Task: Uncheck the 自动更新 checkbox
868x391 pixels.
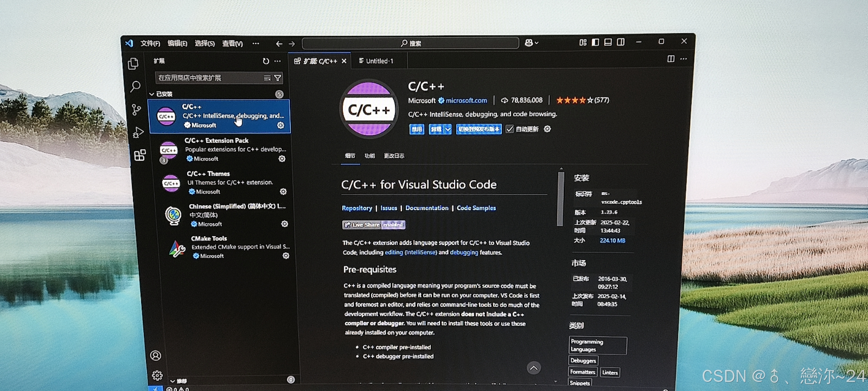Action: point(510,129)
